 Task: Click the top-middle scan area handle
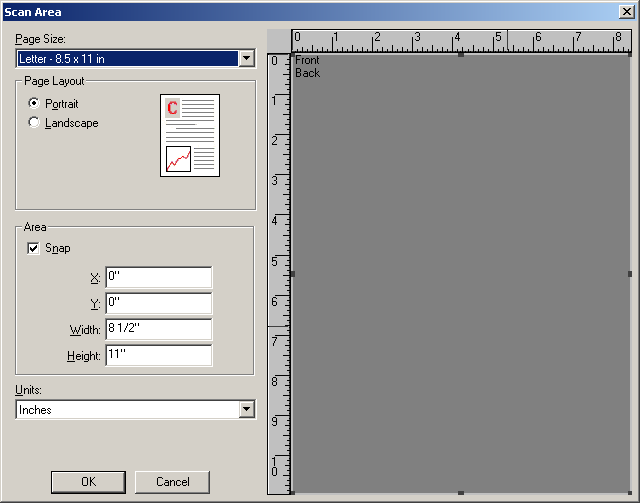(461, 54)
